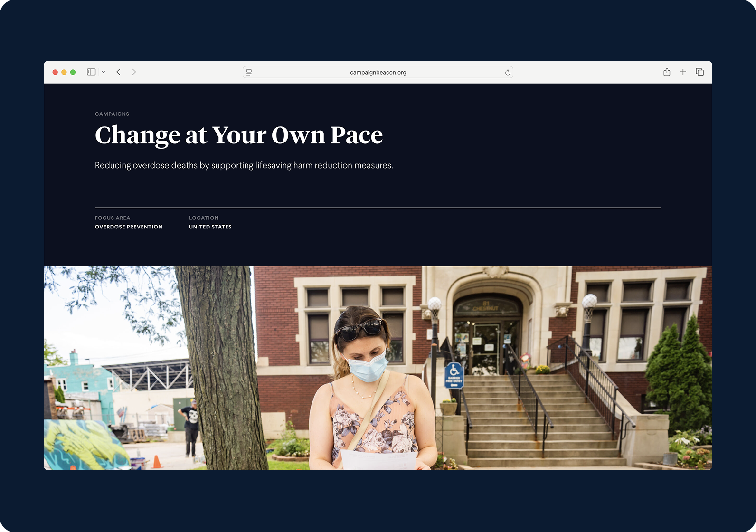Click the LOCATION label
Viewport: 756px width, 532px height.
click(x=204, y=218)
